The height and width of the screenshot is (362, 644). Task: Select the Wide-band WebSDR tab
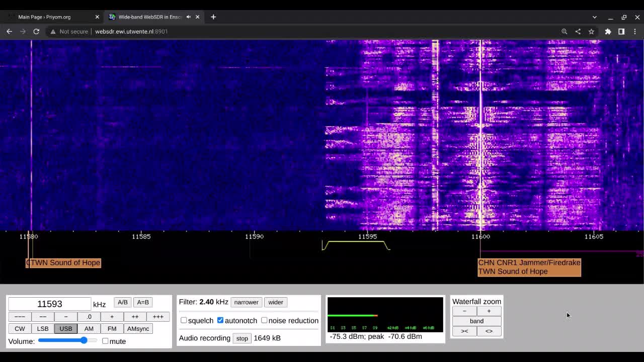[x=153, y=17]
